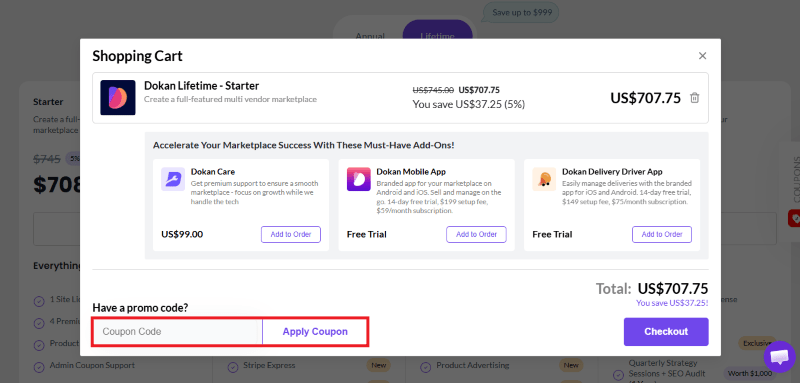800x383 pixels.
Task: Click the Dokan Delivery Driver App icon
Action: click(x=544, y=179)
